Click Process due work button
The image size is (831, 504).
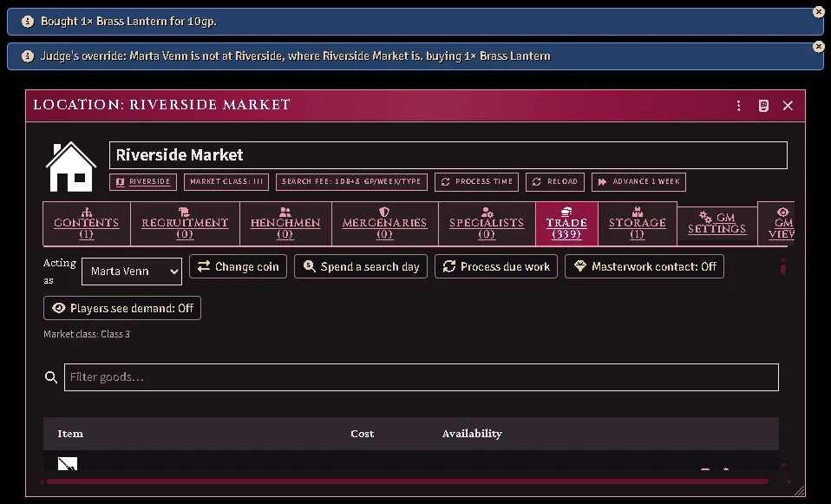point(496,266)
